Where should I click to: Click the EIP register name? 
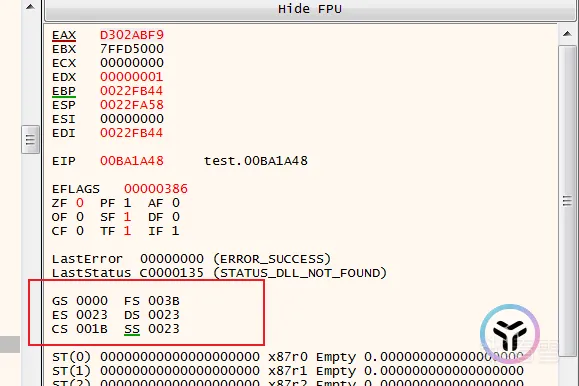(x=64, y=161)
